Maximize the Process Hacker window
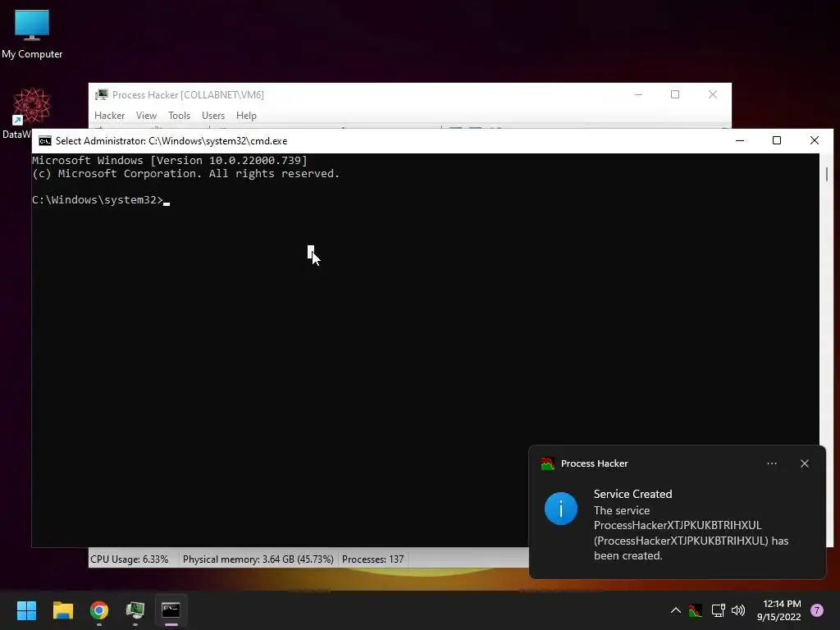Image resolution: width=840 pixels, height=630 pixels. click(x=675, y=94)
